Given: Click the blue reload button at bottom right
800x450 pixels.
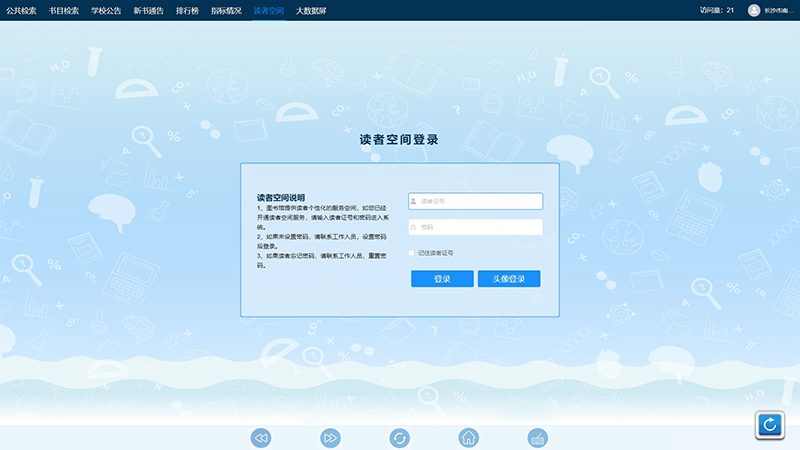Looking at the screenshot, I should [x=769, y=425].
